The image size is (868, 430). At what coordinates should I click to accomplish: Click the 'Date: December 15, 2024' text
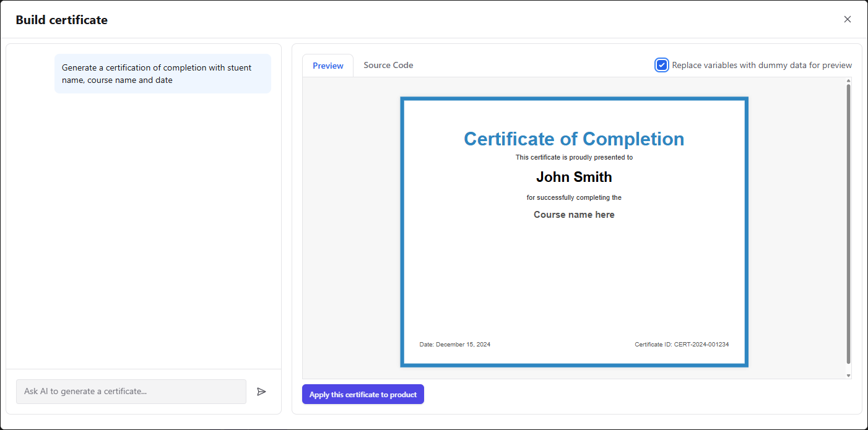[x=454, y=345]
